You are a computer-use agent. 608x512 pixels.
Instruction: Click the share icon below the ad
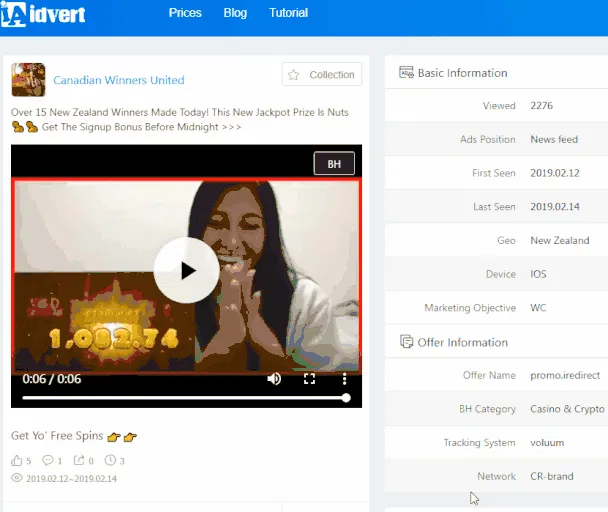tap(79, 460)
